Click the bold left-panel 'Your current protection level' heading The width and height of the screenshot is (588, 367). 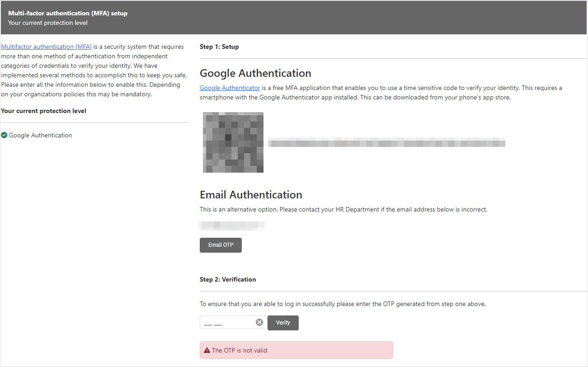coord(43,111)
